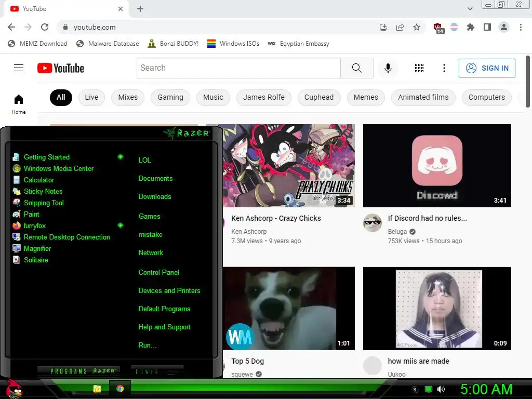Toggle the browser side panel icon

pos(487,27)
